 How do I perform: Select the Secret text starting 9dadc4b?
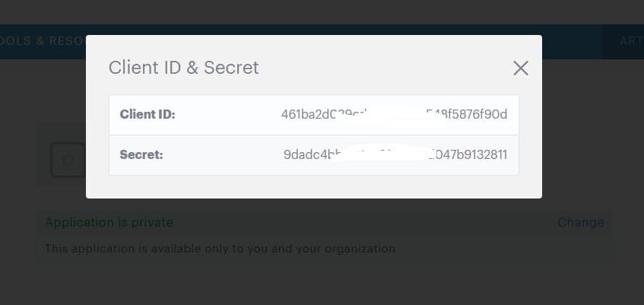coord(308,154)
